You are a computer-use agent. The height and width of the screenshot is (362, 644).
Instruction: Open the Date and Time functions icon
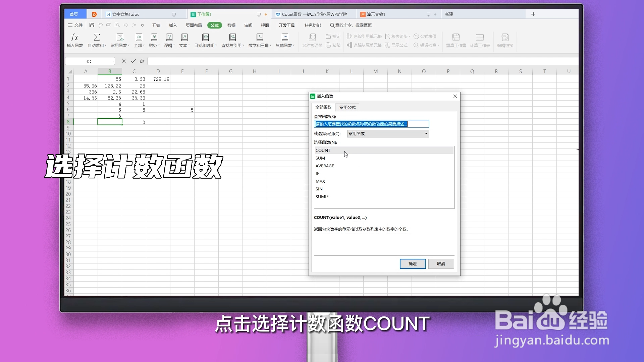[205, 37]
